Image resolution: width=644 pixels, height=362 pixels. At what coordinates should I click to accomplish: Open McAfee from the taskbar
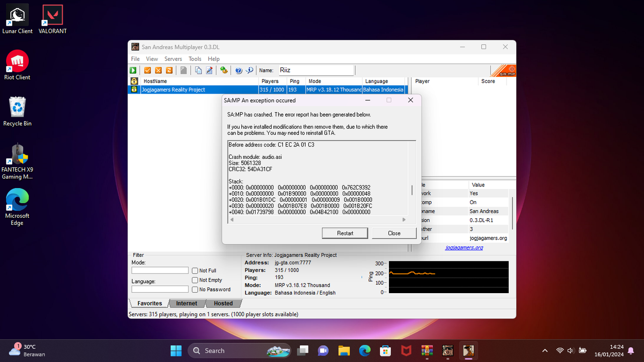coord(406,350)
